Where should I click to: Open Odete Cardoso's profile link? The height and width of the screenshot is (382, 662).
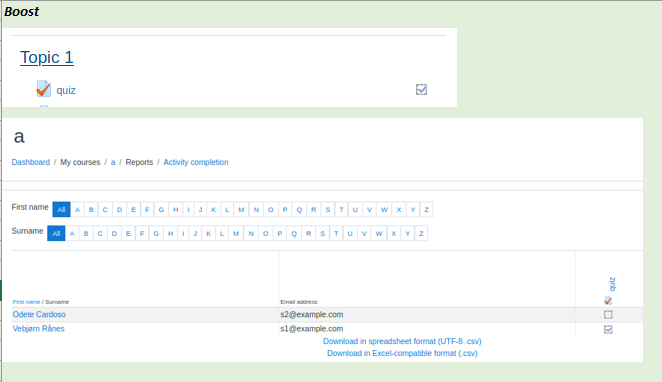(39, 314)
